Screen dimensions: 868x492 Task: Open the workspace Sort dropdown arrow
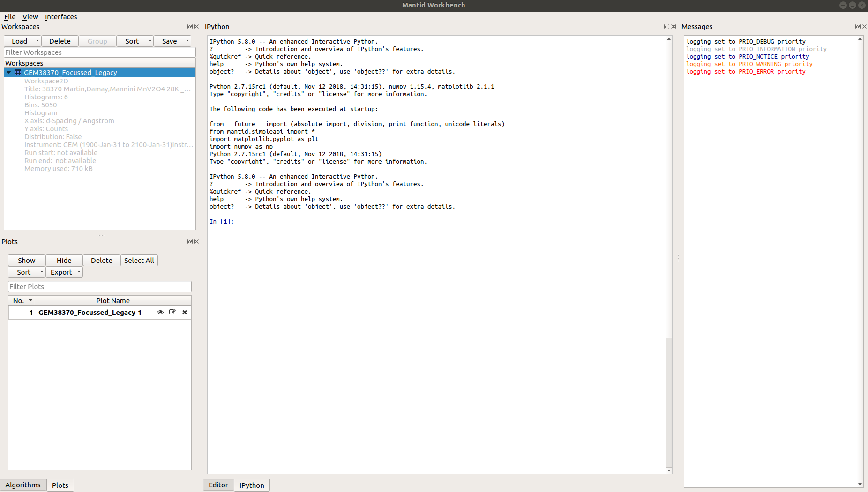pos(150,41)
